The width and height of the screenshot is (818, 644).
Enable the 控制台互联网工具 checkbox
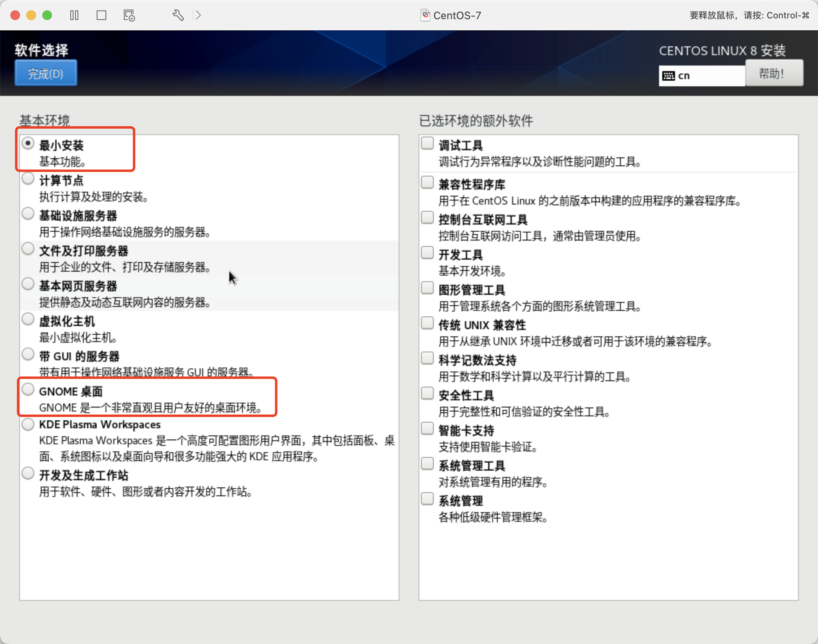427,218
